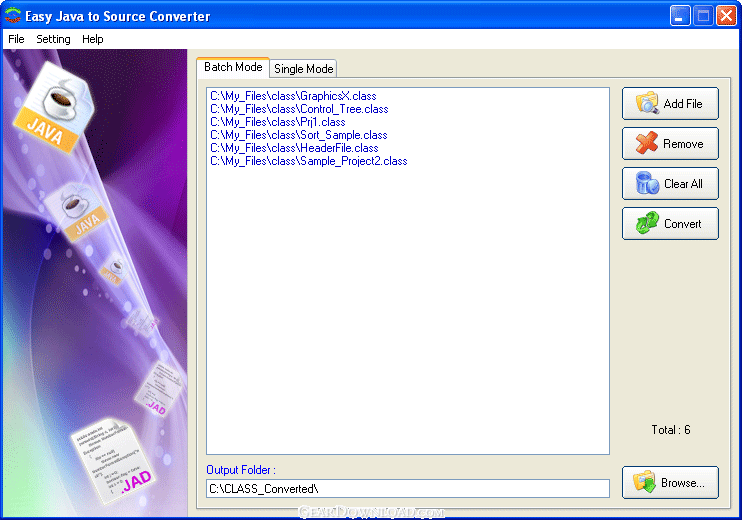Click the Output Folder path field

click(x=407, y=488)
